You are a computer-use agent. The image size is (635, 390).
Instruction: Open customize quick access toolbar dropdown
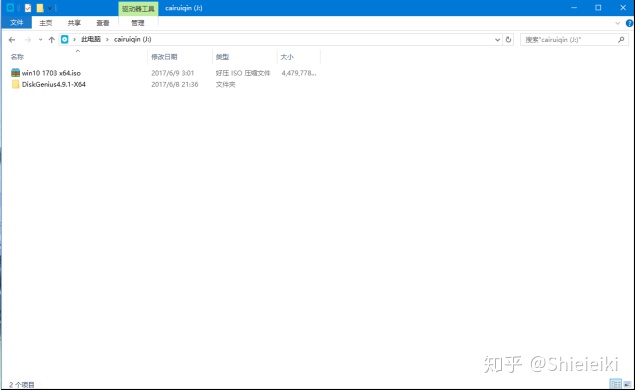(x=50, y=8)
